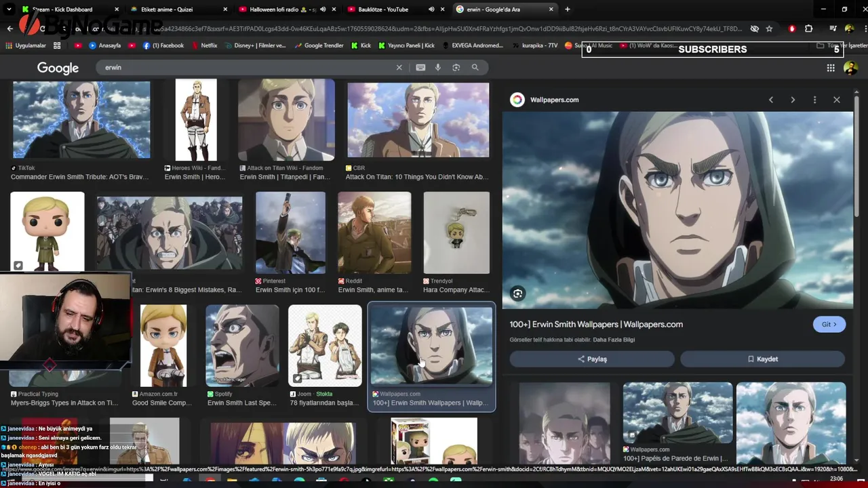Open Uygulamalar bookmark
The width and height of the screenshot is (868, 488).
click(26, 45)
